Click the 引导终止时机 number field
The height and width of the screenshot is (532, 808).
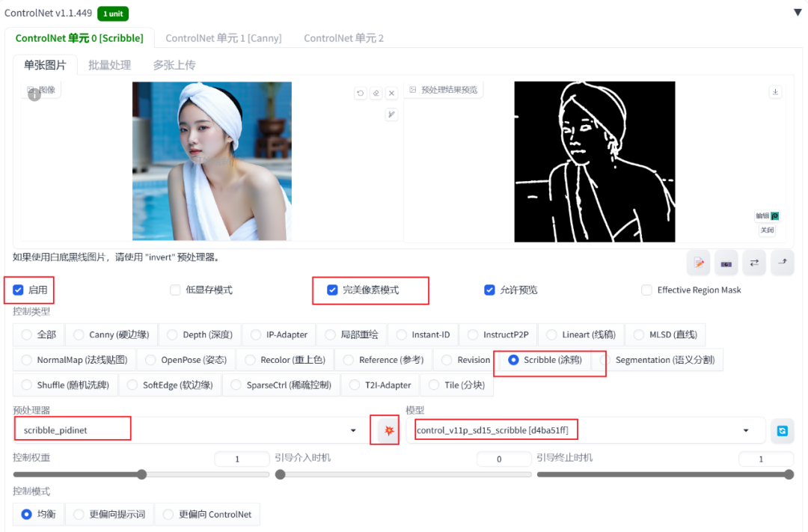pyautogui.click(x=766, y=459)
